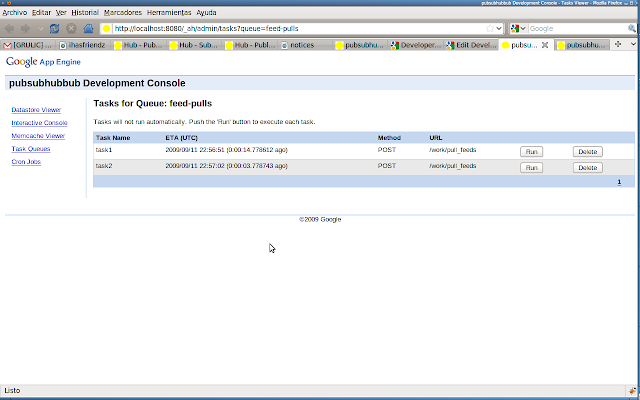Screen dimensions: 640x400
Task: Go to the Home page icon
Action: [x=89, y=29]
